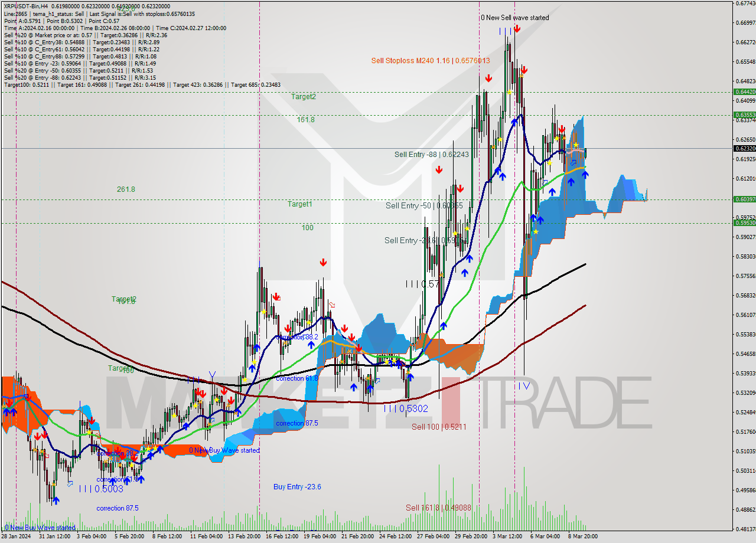The image size is (756, 543).
Task: Select the 'Time A:2024.02.16 00:00:00' info line
Action: click(x=115, y=28)
